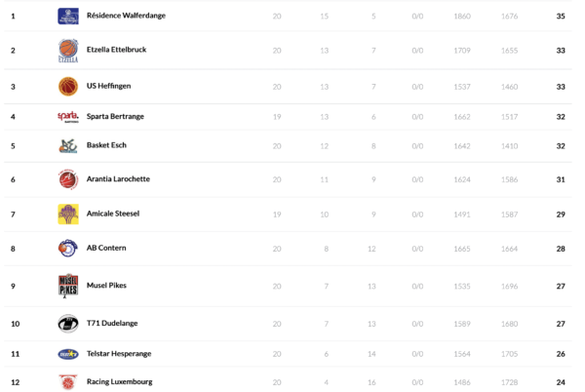Viewport: 585px width, 392px height.
Task: Click the Telstar Hesperange team logo
Action: click(x=68, y=354)
